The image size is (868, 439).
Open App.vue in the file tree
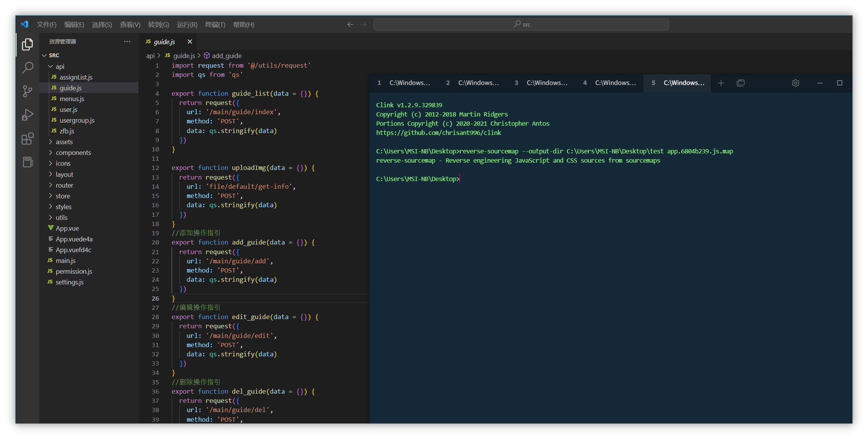coord(67,228)
